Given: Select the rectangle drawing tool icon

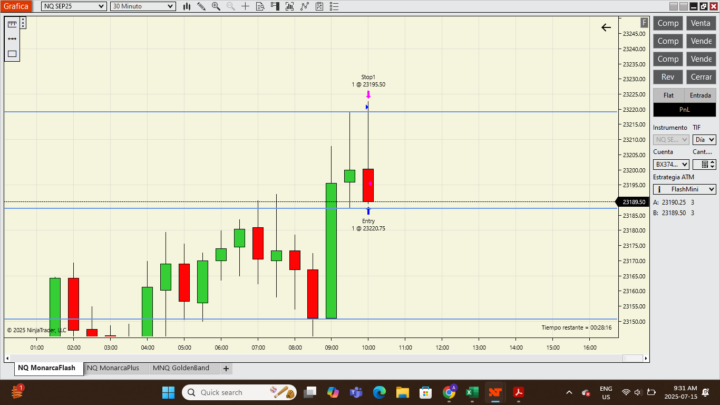Looking at the screenshot, I should click(x=12, y=54).
